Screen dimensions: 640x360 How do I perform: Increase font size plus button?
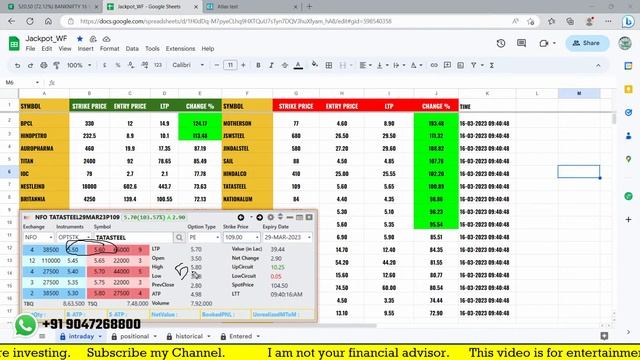click(x=243, y=65)
